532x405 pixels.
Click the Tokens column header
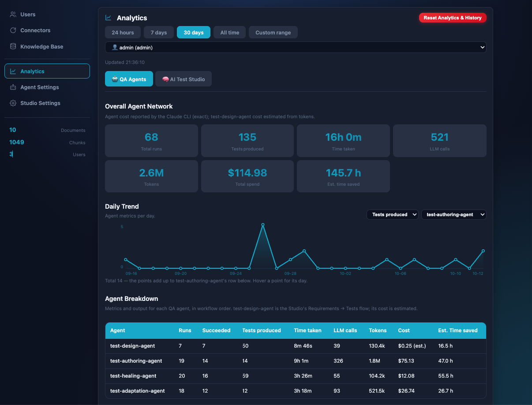pyautogui.click(x=378, y=330)
